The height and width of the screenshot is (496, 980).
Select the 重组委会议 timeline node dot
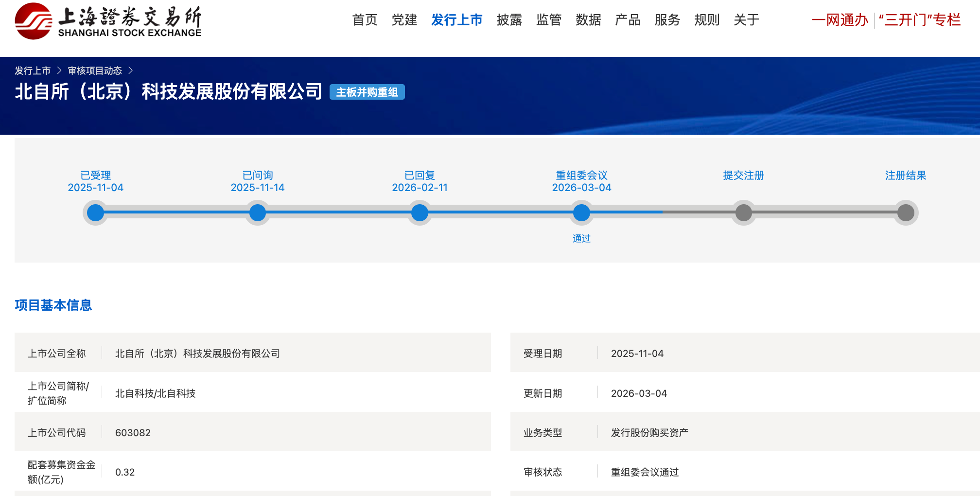click(581, 213)
